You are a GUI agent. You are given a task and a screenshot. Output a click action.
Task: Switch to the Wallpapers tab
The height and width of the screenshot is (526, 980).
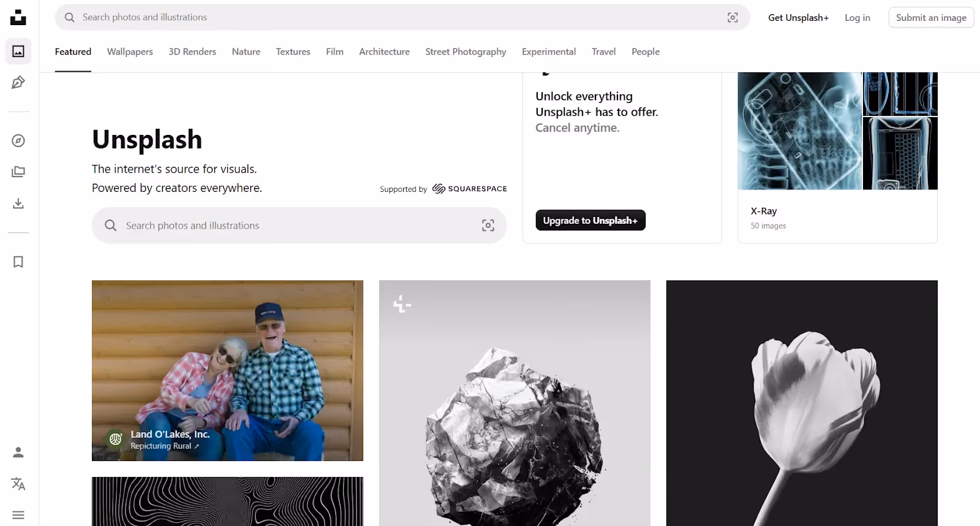point(130,51)
